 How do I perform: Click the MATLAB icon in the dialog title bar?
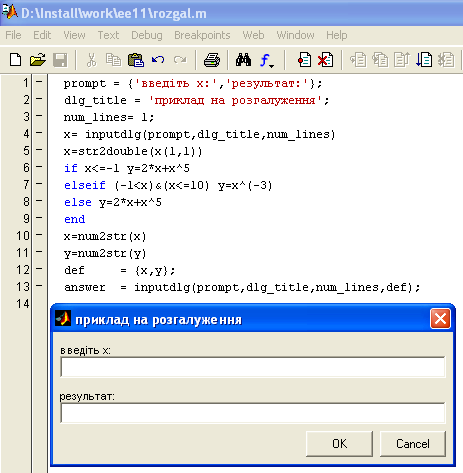(x=63, y=318)
